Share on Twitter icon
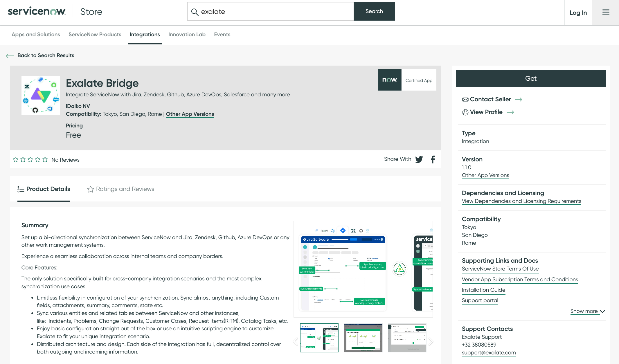This screenshot has width=619, height=364. point(419,159)
